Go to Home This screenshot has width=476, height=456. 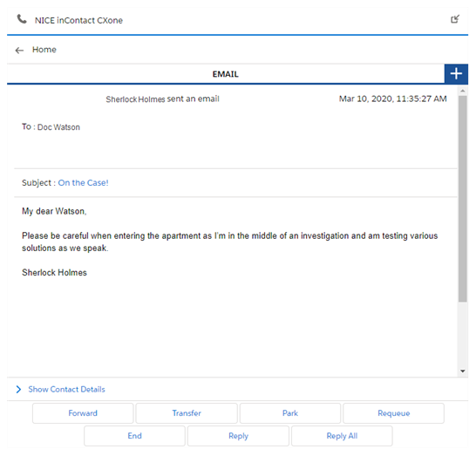44,50
